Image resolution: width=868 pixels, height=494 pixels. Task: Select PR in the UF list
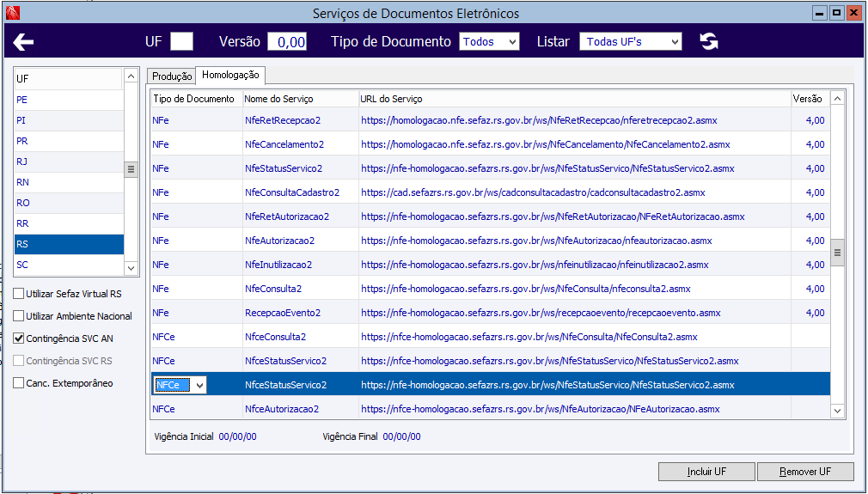69,141
